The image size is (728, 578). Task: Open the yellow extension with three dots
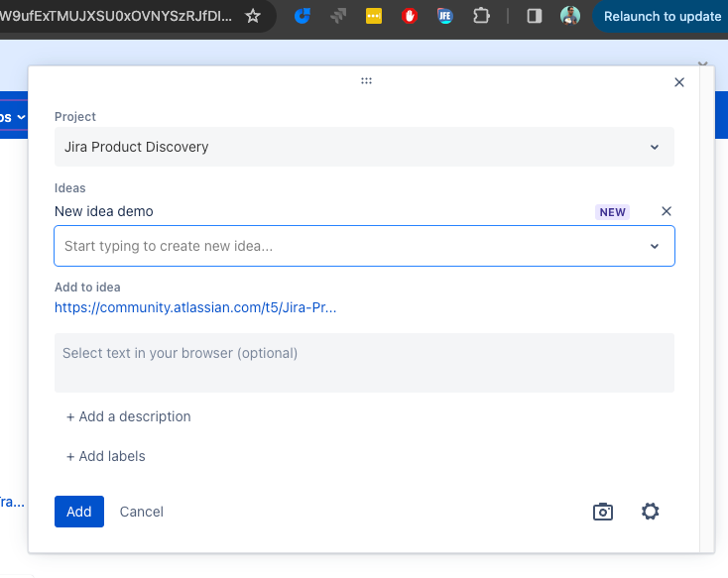[374, 16]
